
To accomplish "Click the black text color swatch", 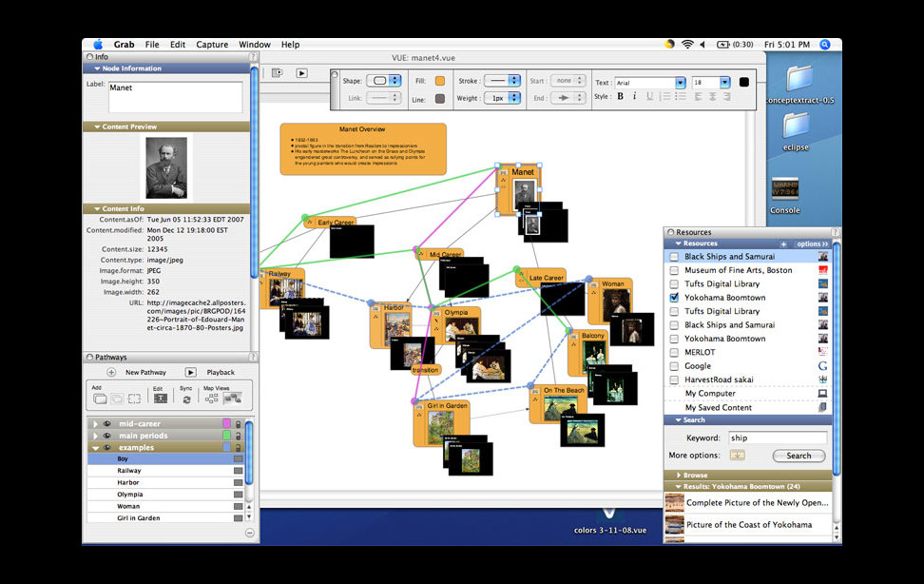I will pos(744,82).
